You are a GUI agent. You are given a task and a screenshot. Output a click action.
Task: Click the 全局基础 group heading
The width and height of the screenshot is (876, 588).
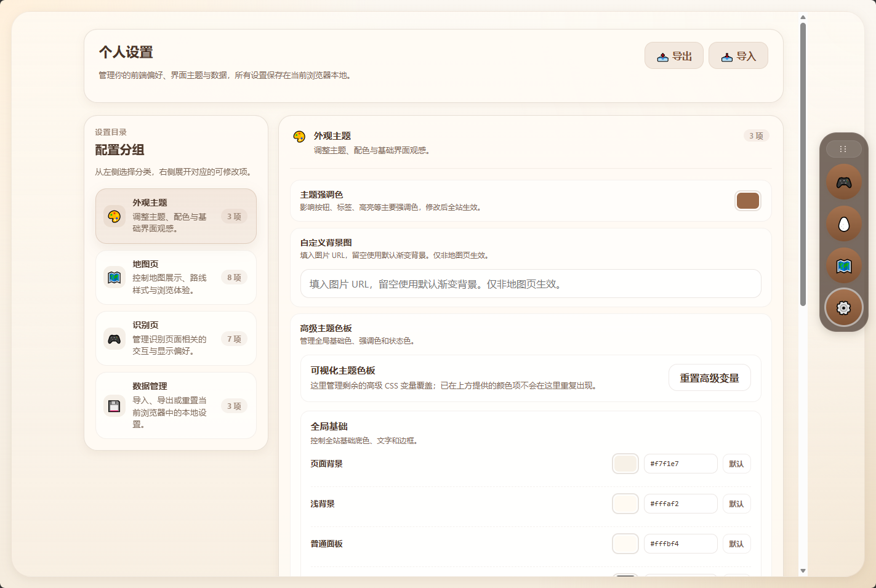click(x=329, y=426)
